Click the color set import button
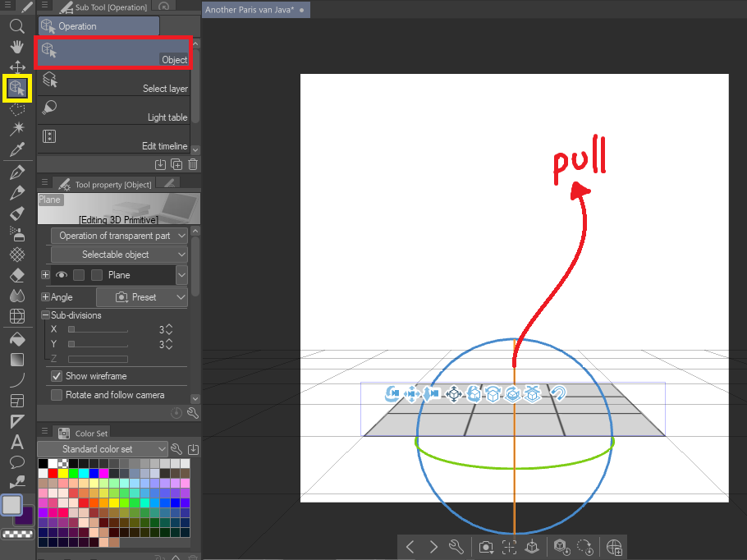The width and height of the screenshot is (747, 560). coord(194,449)
